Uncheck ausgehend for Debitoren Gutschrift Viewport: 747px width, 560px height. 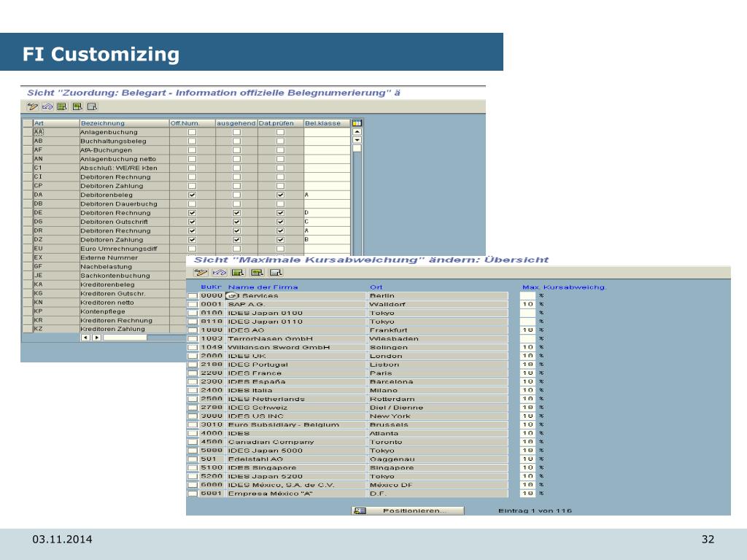click(x=236, y=222)
